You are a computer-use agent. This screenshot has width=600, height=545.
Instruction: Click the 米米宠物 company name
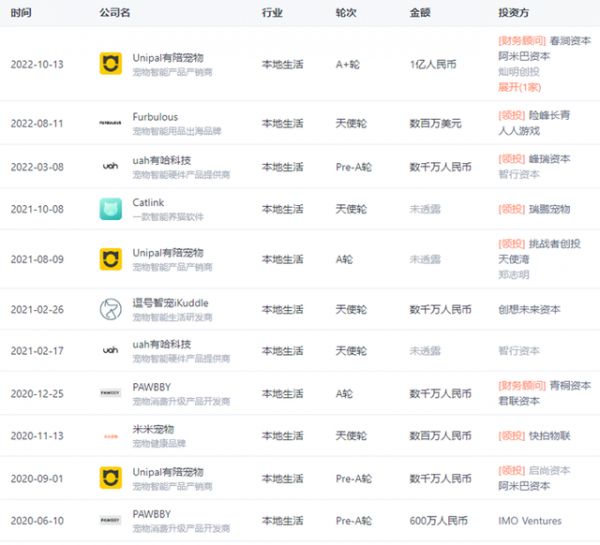(x=153, y=429)
